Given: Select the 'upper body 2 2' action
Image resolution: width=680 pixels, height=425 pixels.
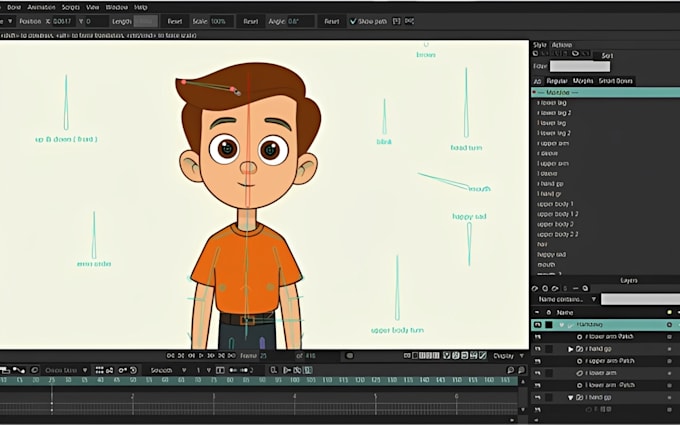Looking at the screenshot, I should pyautogui.click(x=558, y=234).
